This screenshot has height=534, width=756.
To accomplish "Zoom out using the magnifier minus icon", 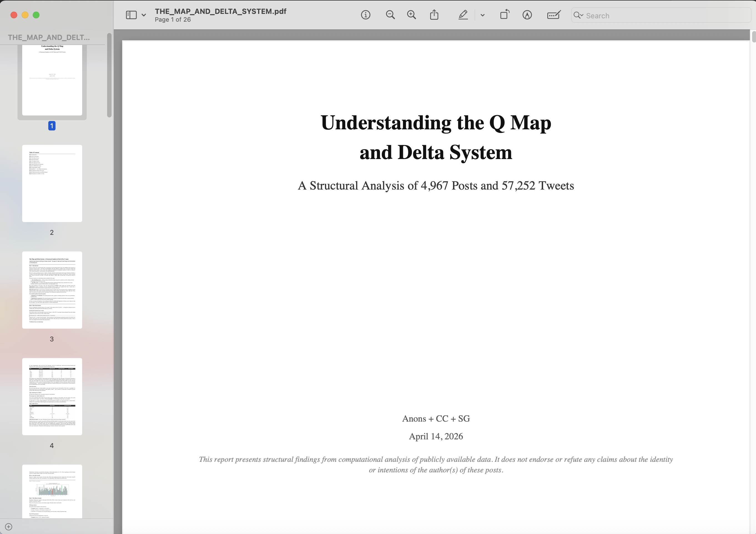I will pos(390,15).
